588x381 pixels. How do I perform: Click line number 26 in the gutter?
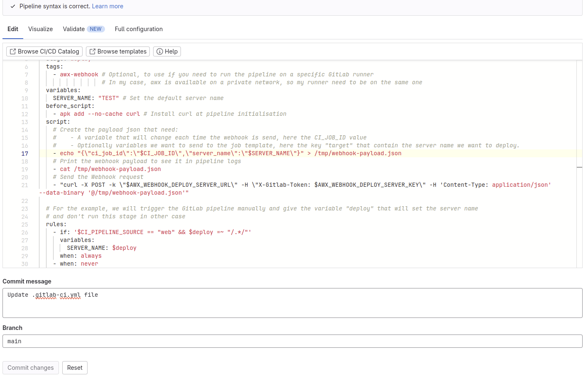[25, 232]
